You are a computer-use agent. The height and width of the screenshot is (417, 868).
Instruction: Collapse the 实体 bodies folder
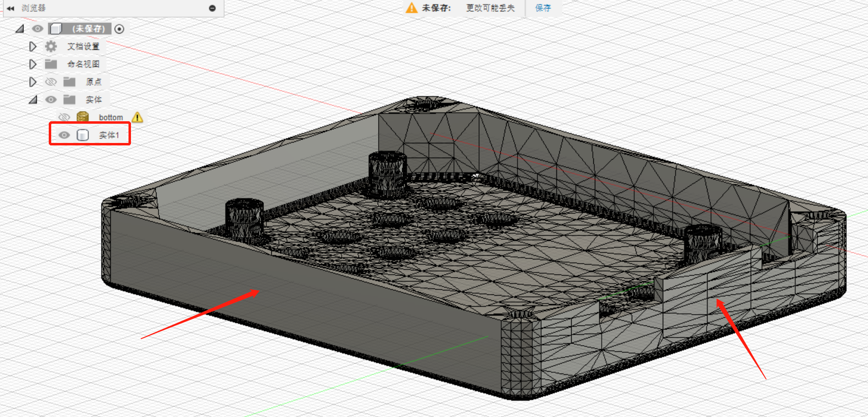pyautogui.click(x=32, y=100)
